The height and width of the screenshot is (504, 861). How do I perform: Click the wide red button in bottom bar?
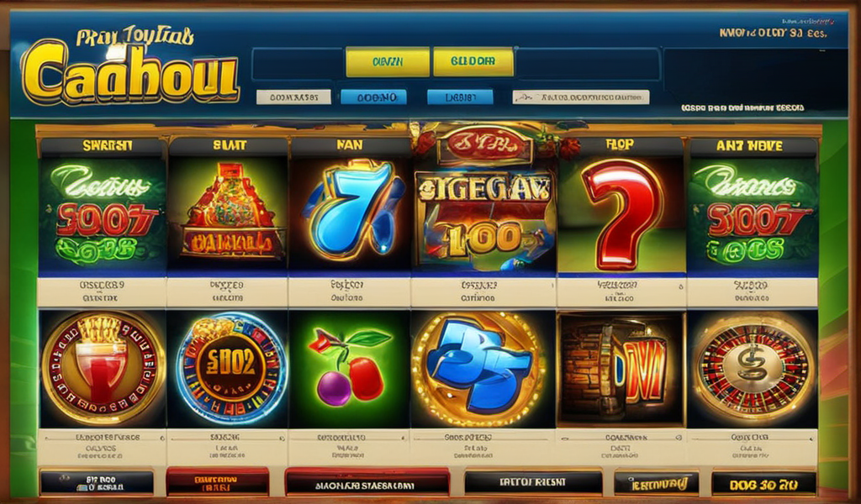(367, 484)
